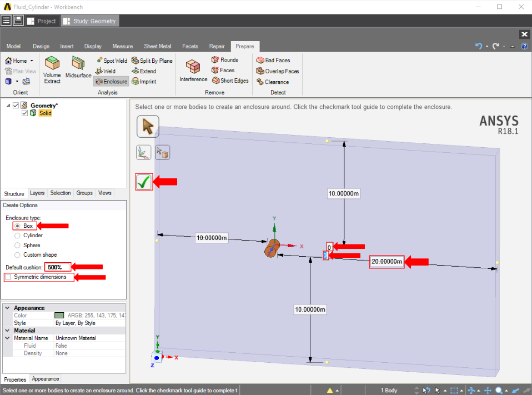Open the Sheet Metal ribbon tab

[x=158, y=46]
